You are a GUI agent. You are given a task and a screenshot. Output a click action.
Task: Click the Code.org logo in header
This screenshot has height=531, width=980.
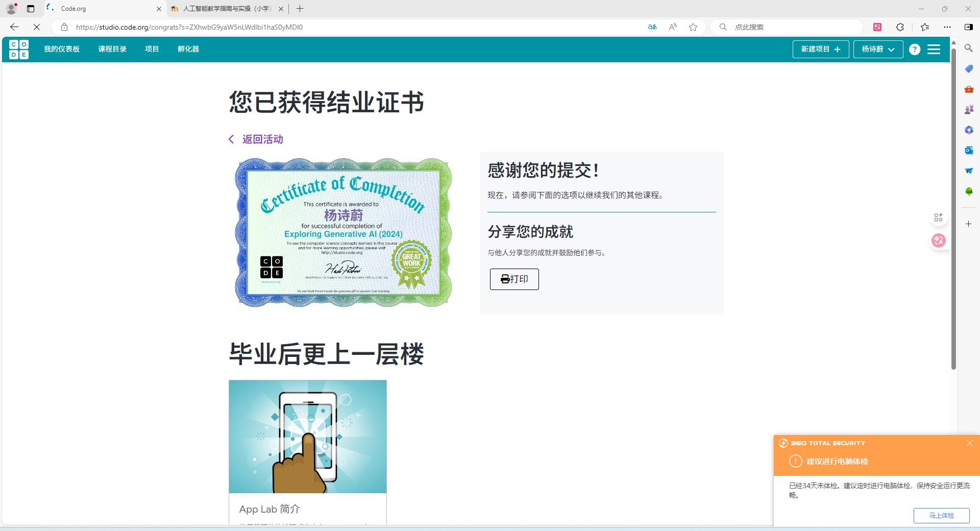pos(19,50)
